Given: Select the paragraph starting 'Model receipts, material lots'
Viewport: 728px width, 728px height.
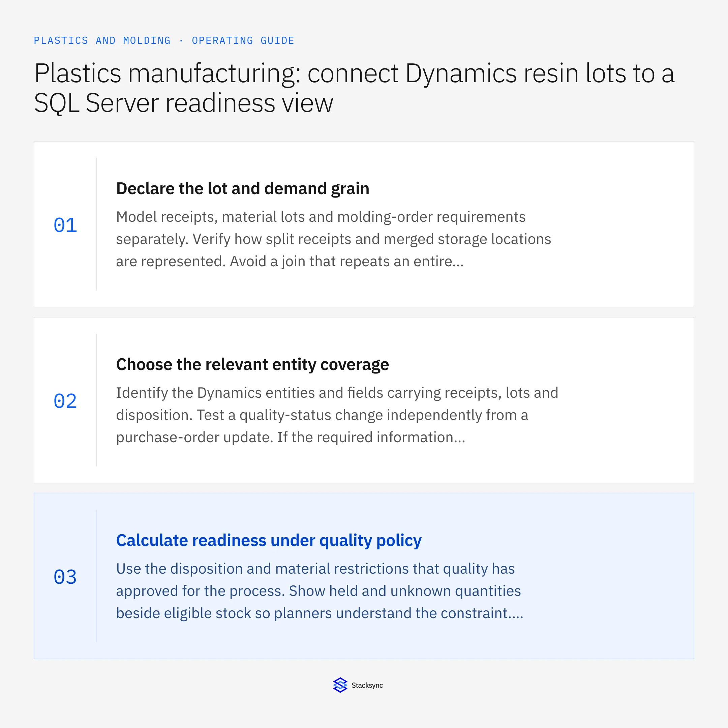Looking at the screenshot, I should pos(333,239).
